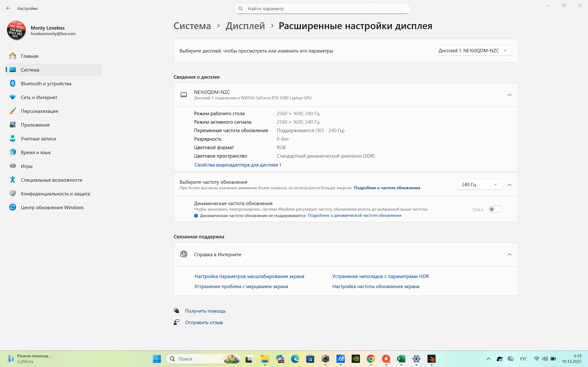Click the back arrow in Settings header
Image resolution: width=588 pixels, height=367 pixels.
point(8,8)
